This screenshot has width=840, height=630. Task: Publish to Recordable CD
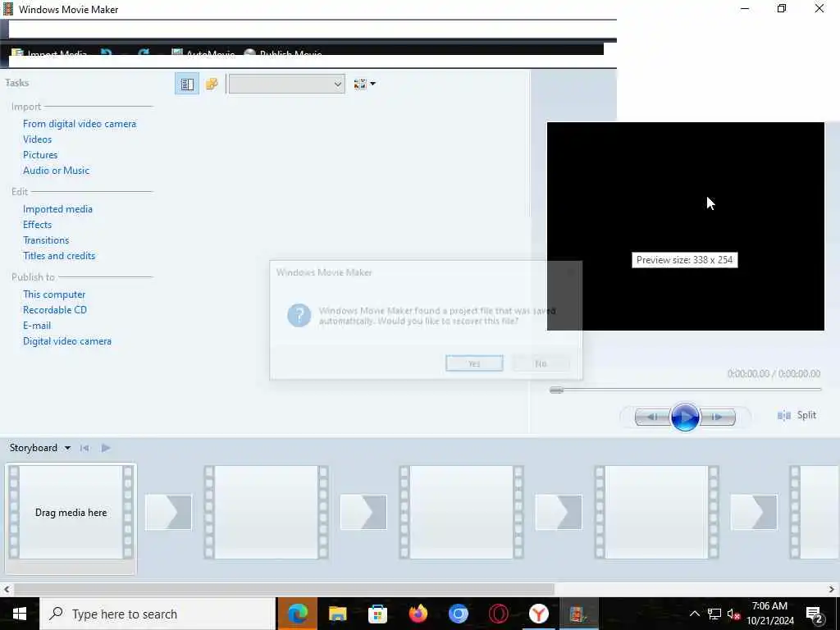pyautogui.click(x=55, y=309)
